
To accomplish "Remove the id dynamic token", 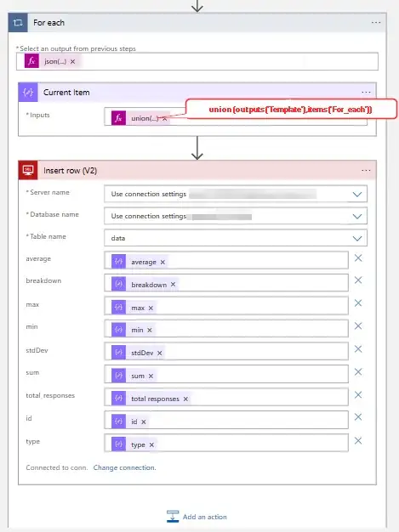I will [143, 422].
